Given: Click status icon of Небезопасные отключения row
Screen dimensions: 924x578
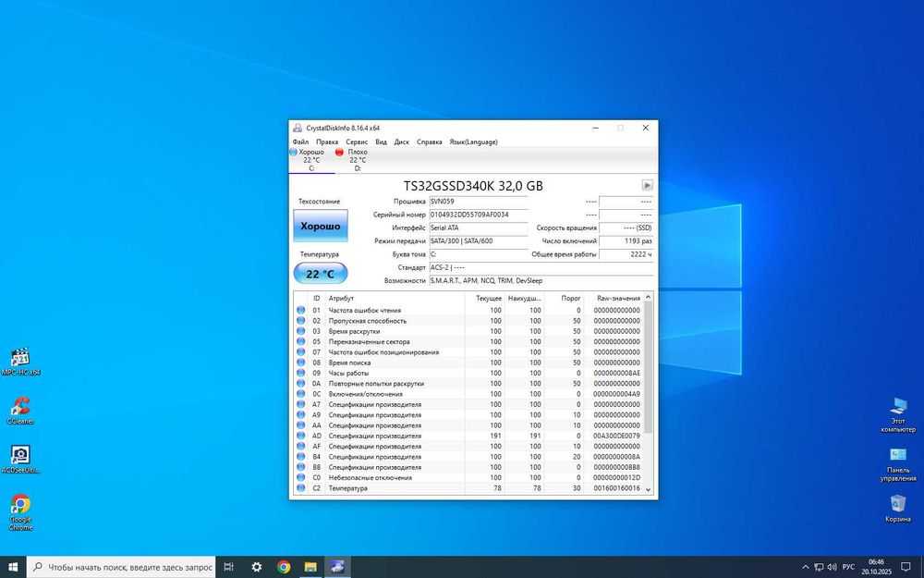Looking at the screenshot, I should click(x=300, y=478).
